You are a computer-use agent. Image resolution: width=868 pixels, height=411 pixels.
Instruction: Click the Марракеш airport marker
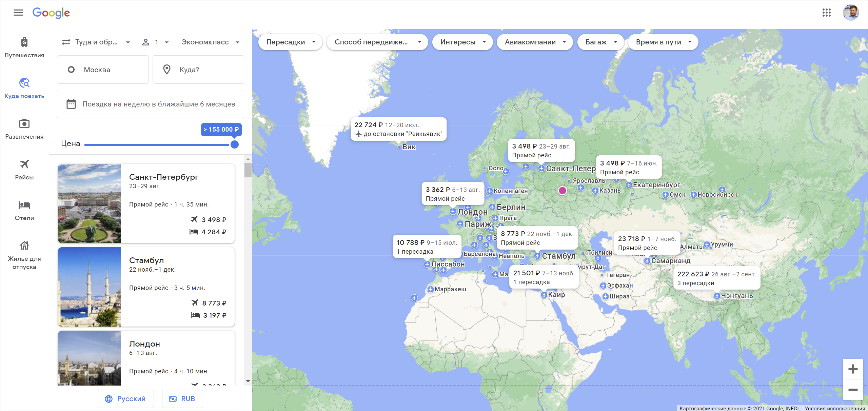click(x=431, y=289)
